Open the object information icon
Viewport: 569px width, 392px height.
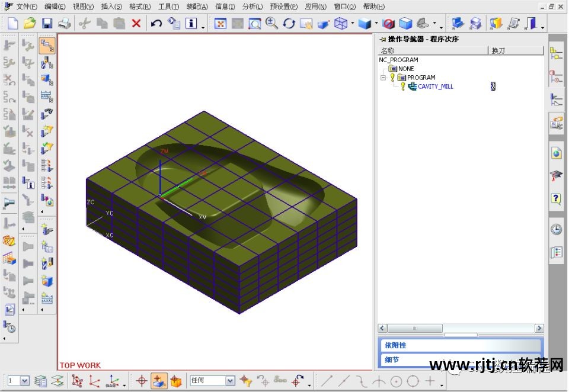pos(191,24)
